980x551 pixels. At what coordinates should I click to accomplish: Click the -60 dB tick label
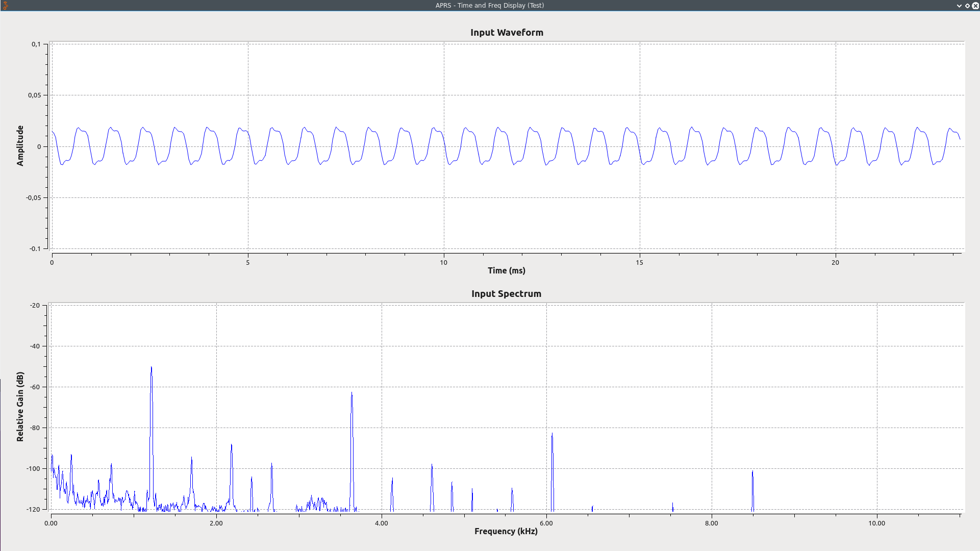point(35,387)
